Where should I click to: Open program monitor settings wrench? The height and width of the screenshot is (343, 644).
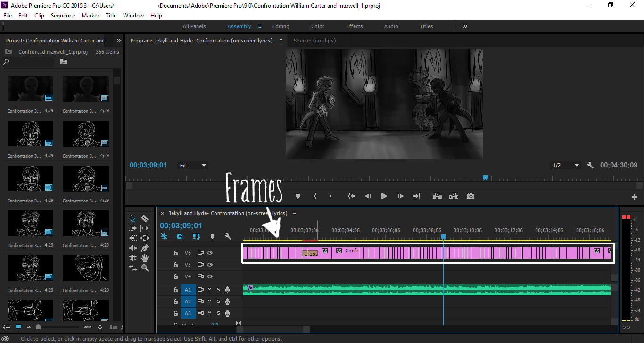click(x=590, y=165)
